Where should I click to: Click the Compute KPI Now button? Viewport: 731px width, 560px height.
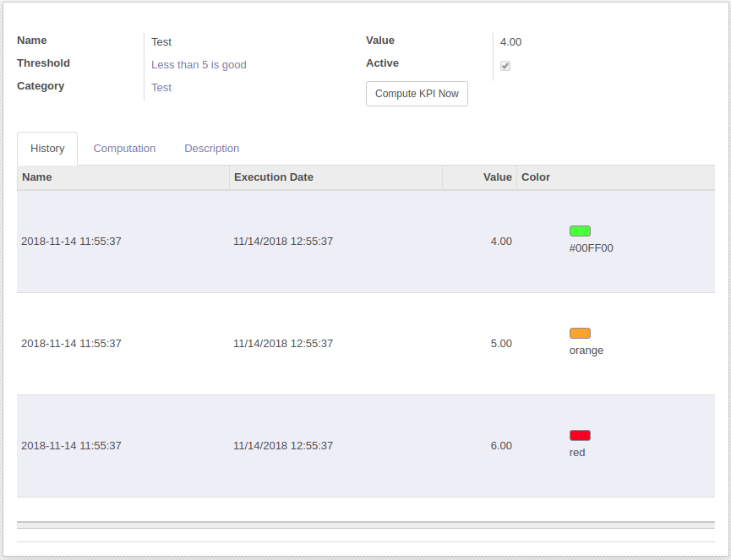tap(417, 94)
